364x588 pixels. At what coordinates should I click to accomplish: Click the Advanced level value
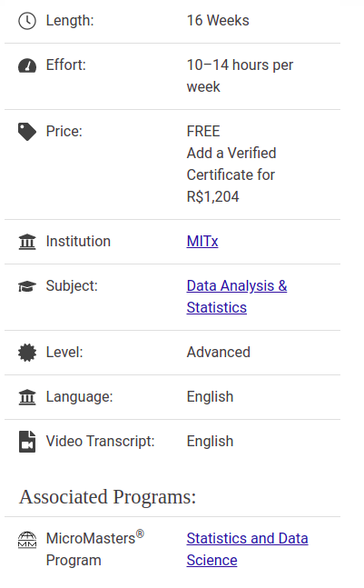point(219,352)
